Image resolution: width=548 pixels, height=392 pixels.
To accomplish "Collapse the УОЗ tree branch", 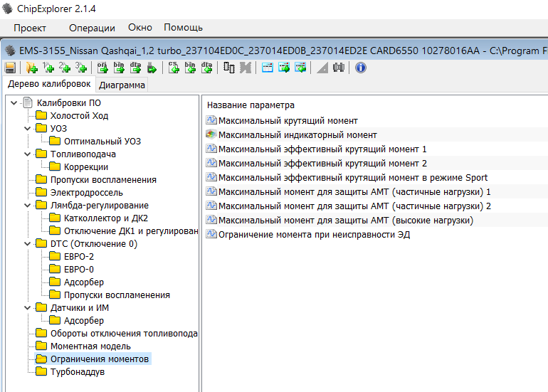I will (x=28, y=129).
